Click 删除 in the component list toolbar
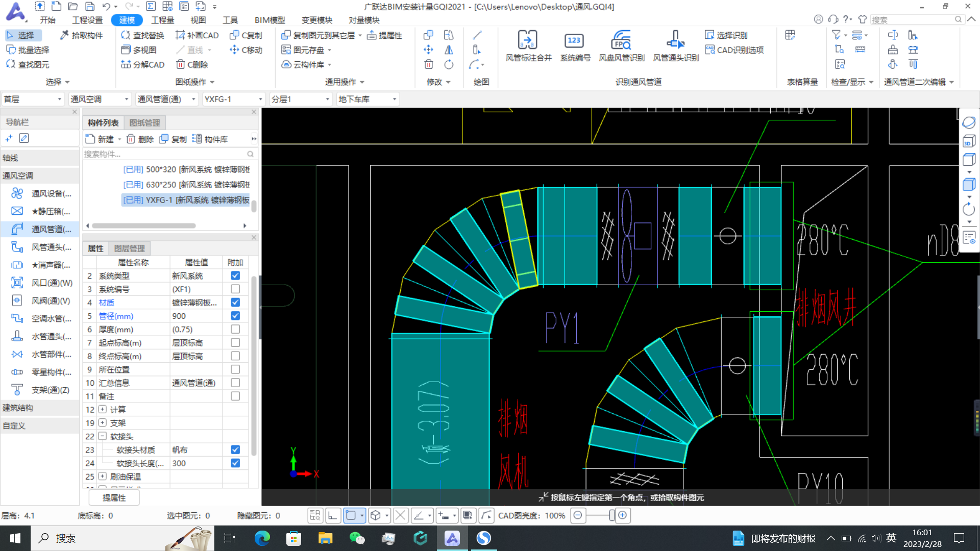The width and height of the screenshot is (980, 551). click(140, 139)
